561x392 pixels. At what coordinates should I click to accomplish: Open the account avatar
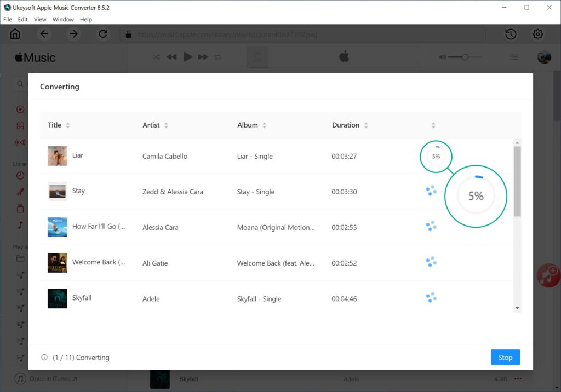point(544,57)
